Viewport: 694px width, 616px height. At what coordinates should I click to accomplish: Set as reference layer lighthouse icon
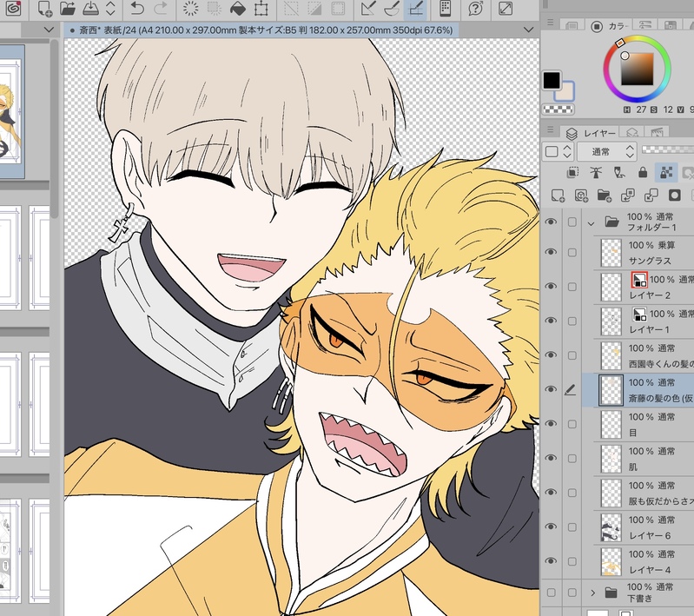point(596,172)
